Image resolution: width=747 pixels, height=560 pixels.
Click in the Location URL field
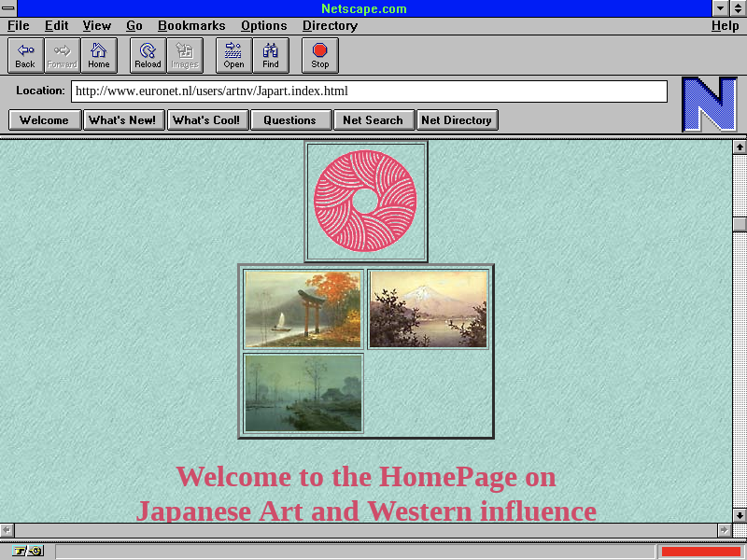369,91
